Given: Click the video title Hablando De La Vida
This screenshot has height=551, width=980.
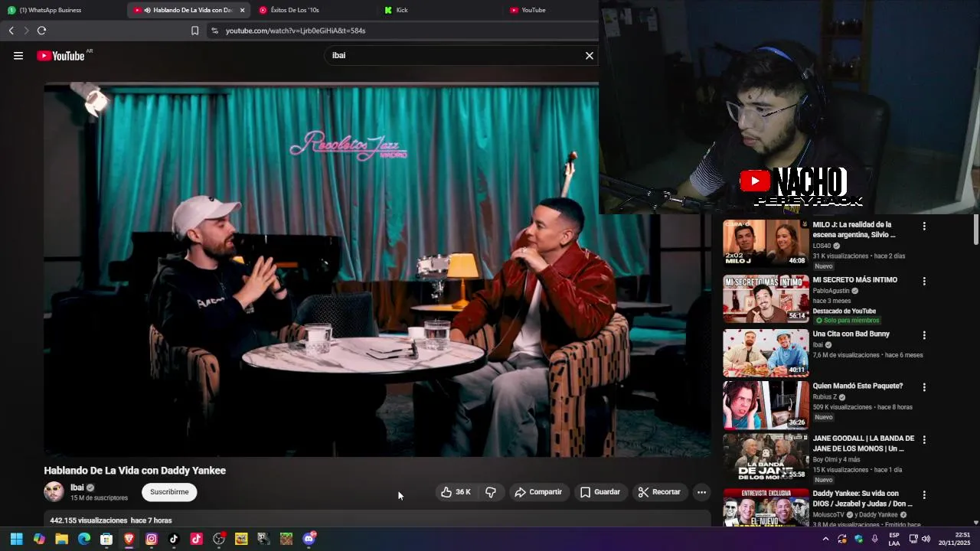Looking at the screenshot, I should (x=135, y=471).
